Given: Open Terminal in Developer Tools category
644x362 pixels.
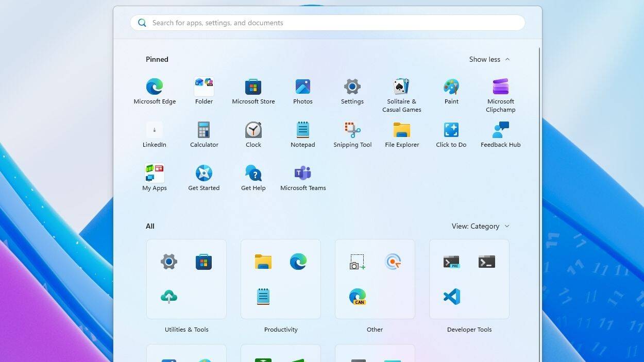Looking at the screenshot, I should [x=487, y=262].
